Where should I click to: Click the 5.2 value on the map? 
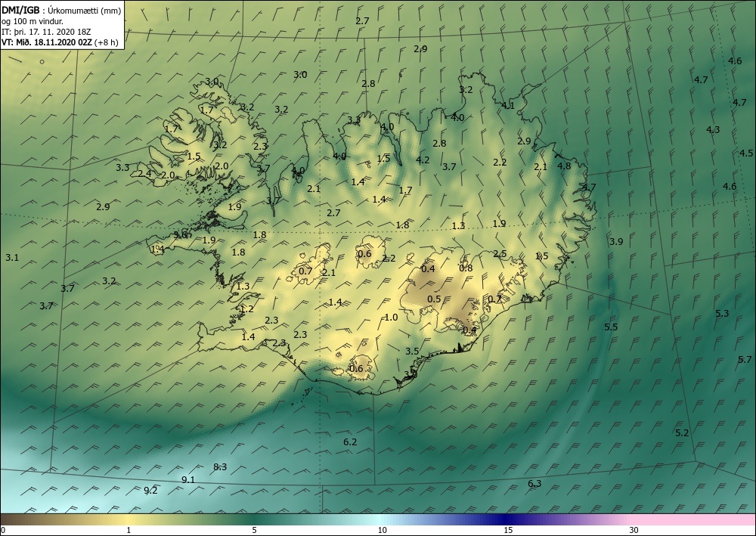(682, 433)
